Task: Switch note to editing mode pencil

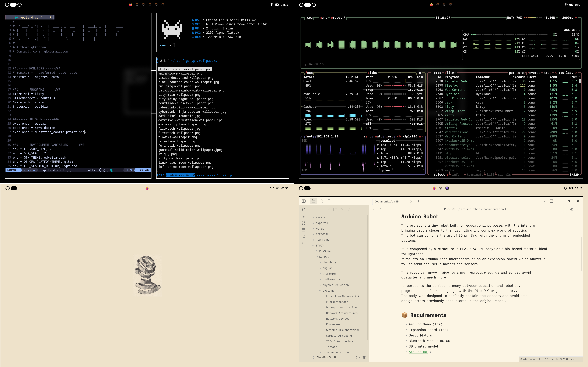Action: [571, 209]
